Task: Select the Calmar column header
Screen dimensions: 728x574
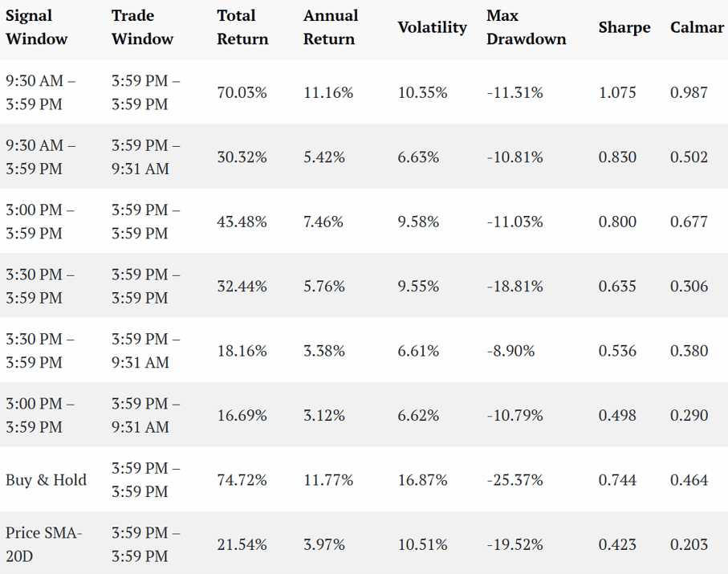Action: (x=697, y=27)
